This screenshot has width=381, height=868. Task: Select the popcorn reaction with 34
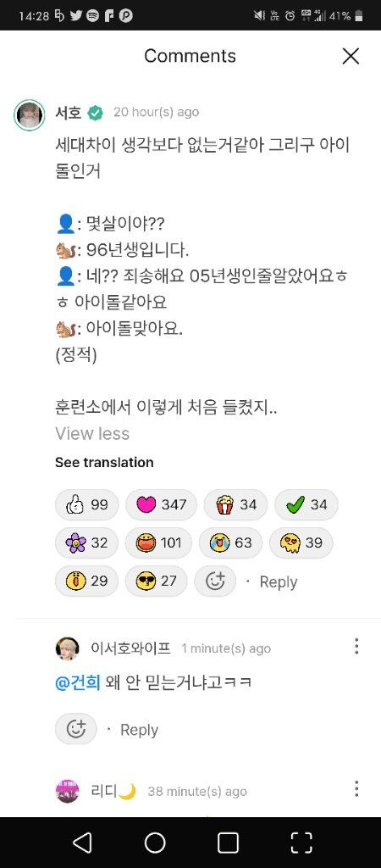(235, 504)
